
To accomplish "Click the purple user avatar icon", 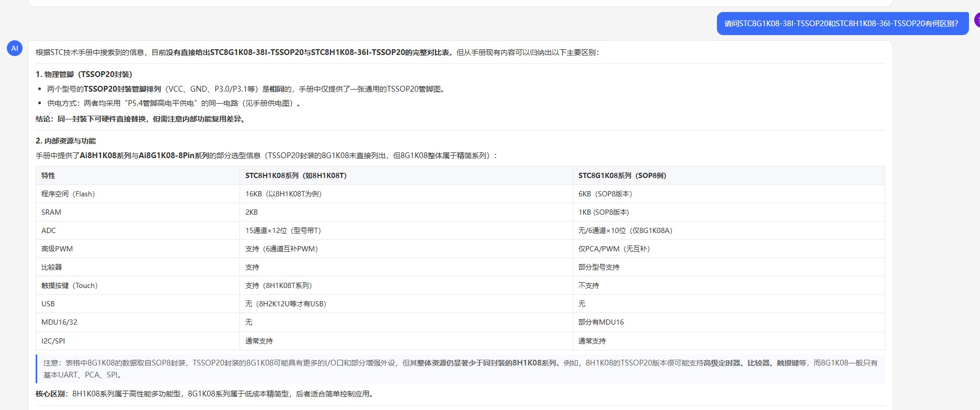I will (x=977, y=20).
